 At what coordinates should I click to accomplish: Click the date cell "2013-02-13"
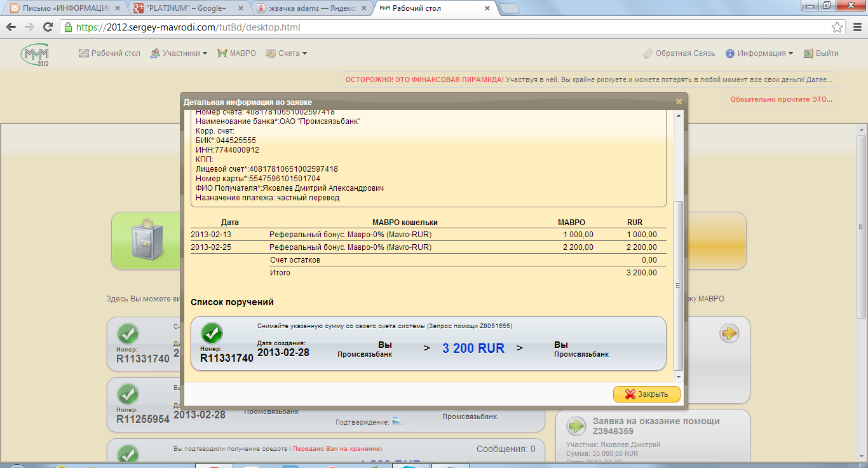[x=210, y=235]
